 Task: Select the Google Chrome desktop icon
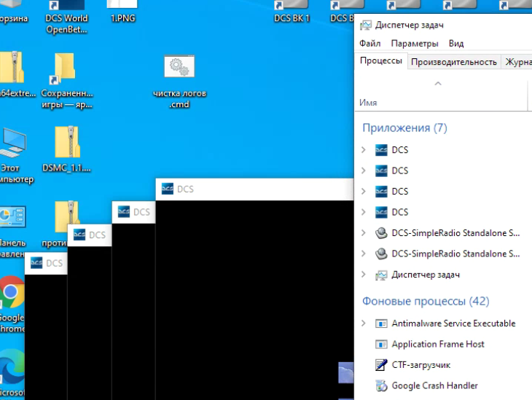(12, 304)
